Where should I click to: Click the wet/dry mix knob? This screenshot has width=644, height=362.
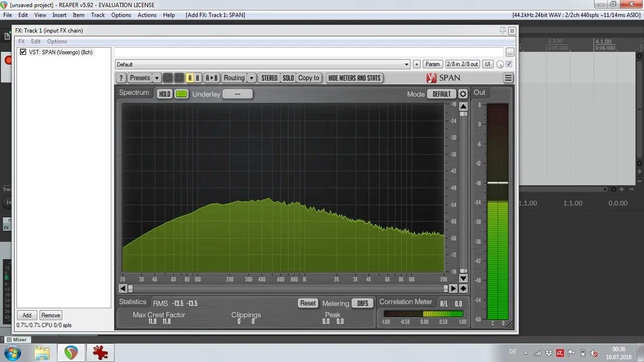click(x=500, y=64)
